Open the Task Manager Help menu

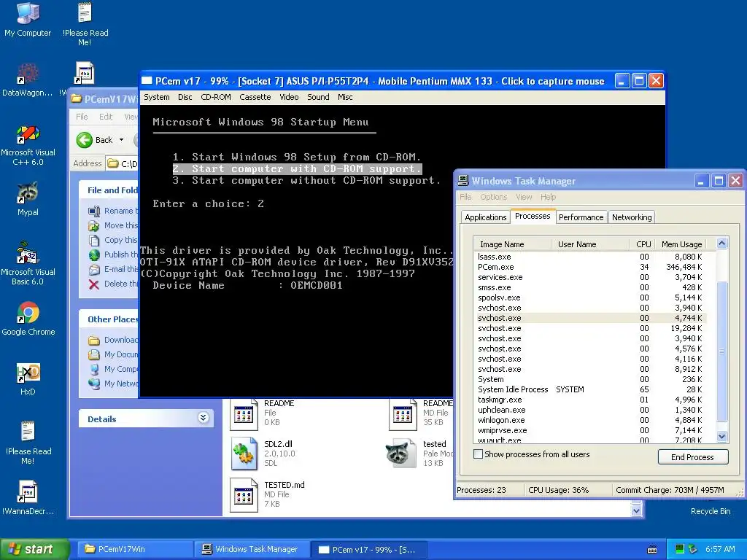(x=548, y=197)
